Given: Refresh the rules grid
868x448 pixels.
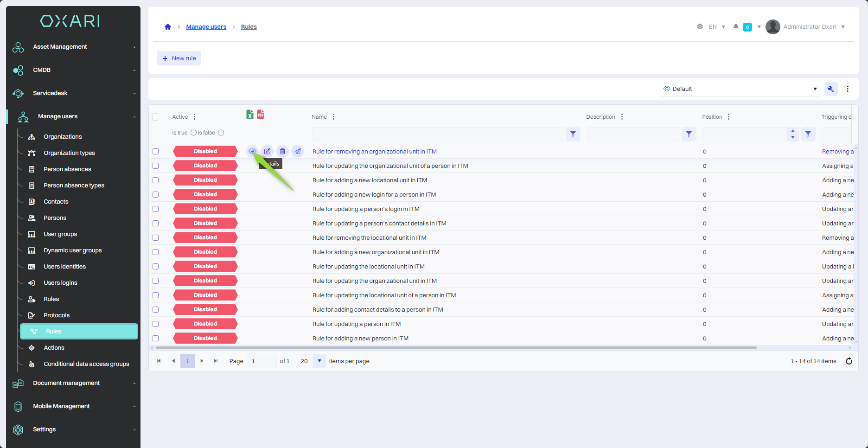Looking at the screenshot, I should click(849, 361).
